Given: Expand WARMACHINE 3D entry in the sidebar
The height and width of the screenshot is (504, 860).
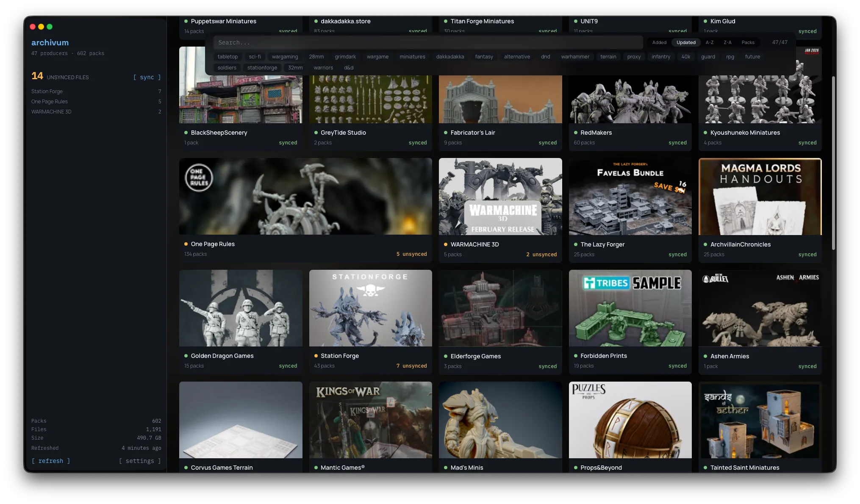Looking at the screenshot, I should (x=51, y=111).
